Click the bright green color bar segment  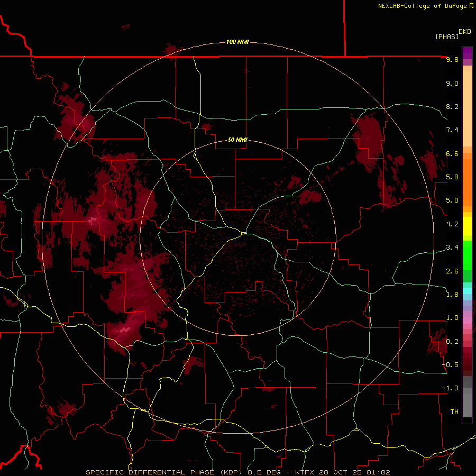point(467,255)
